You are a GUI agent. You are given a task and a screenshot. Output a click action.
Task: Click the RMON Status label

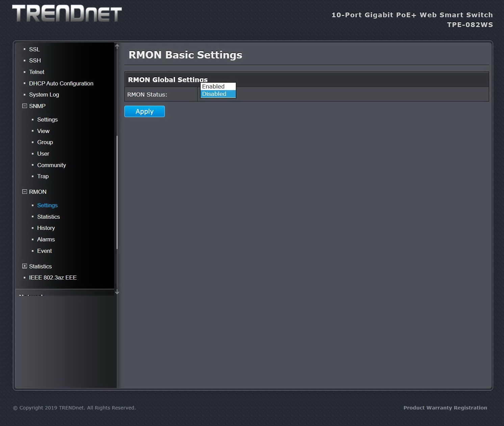(x=147, y=95)
